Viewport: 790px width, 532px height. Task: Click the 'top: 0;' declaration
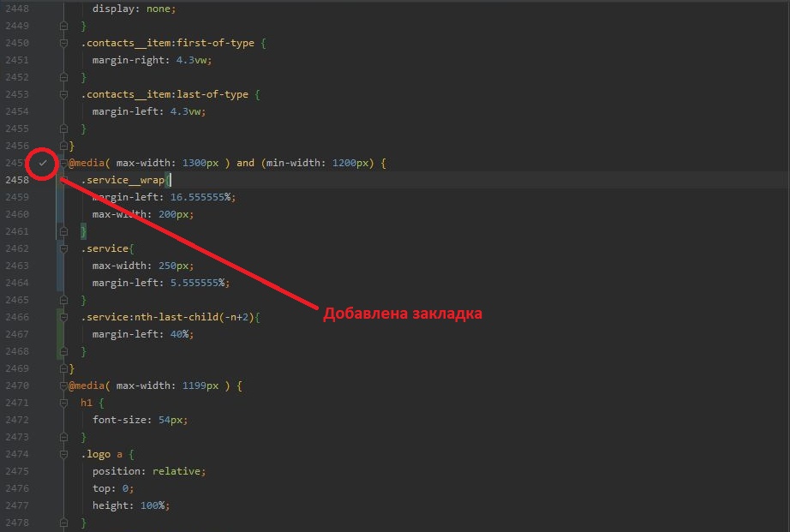pyautogui.click(x=113, y=488)
